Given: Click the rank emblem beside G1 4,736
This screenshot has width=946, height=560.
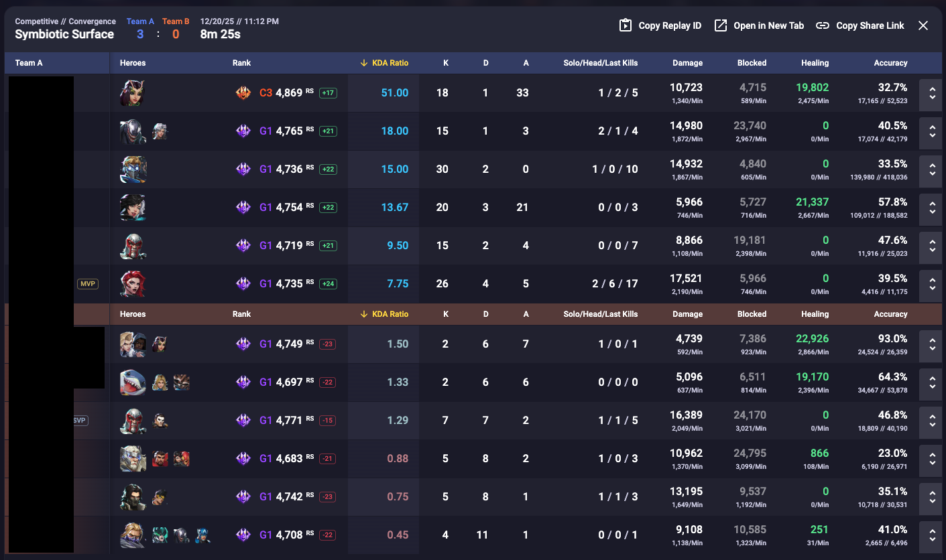Looking at the screenshot, I should click(x=243, y=169).
